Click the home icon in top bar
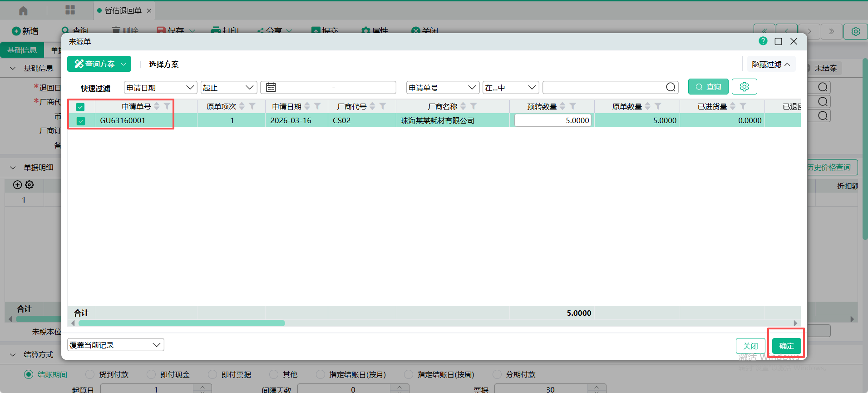The width and height of the screenshot is (868, 393). point(23,10)
